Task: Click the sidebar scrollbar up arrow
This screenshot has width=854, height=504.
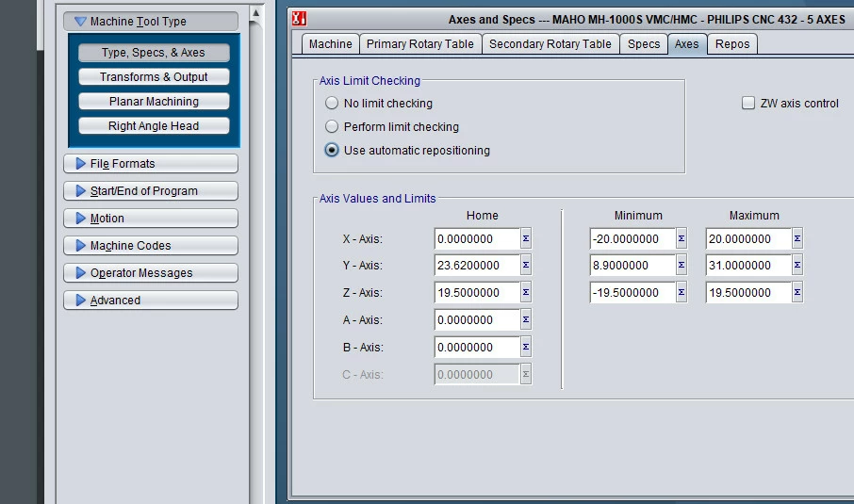Action: point(256,12)
